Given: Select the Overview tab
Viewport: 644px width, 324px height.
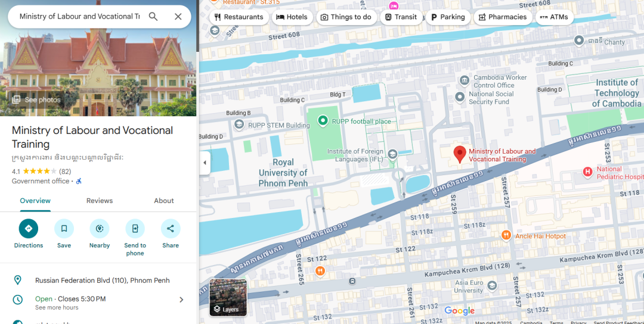Looking at the screenshot, I should coord(35,201).
